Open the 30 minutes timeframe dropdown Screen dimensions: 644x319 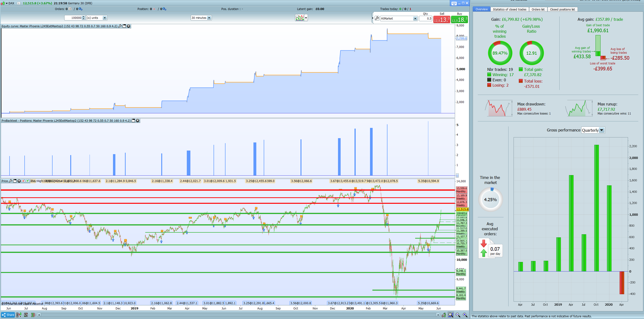coord(209,18)
